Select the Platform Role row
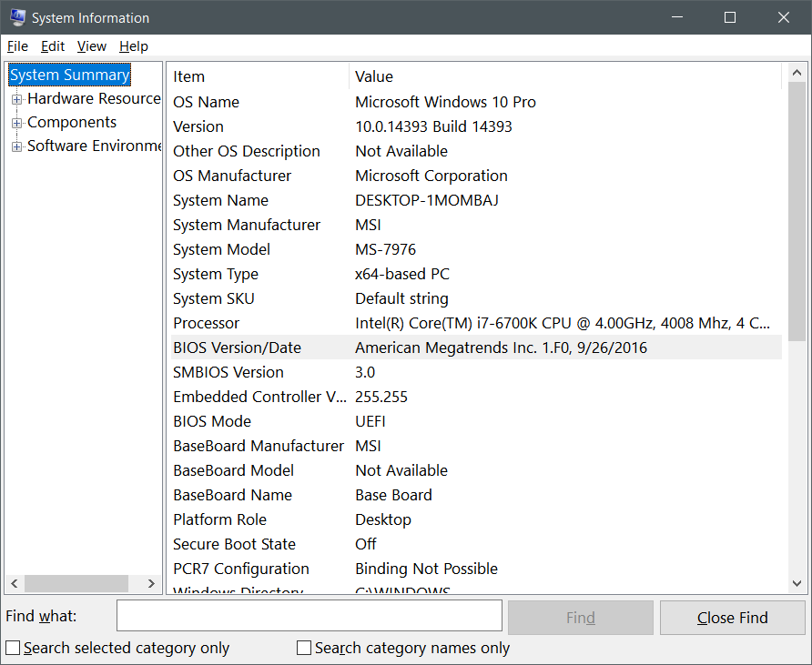The width and height of the screenshot is (812, 665). click(476, 519)
